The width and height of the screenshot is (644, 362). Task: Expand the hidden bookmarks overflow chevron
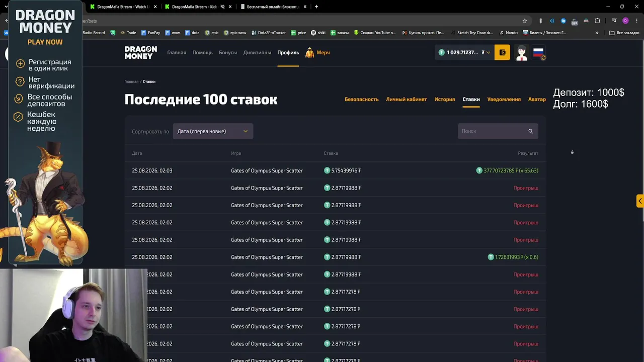click(x=597, y=33)
